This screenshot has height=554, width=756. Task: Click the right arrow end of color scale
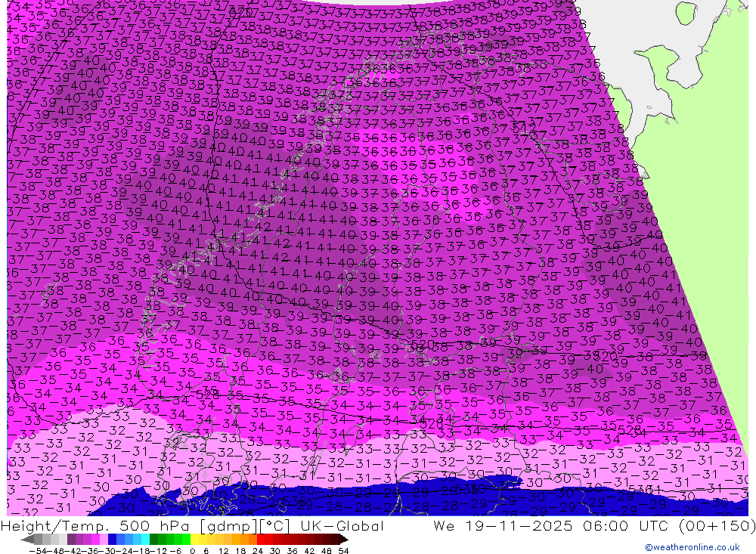tap(344, 540)
